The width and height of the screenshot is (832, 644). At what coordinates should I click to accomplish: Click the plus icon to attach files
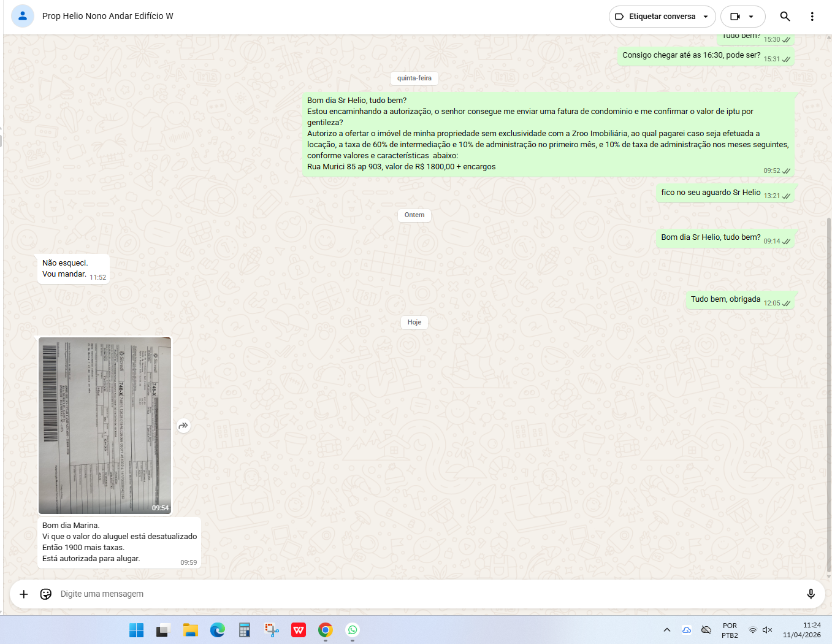coord(24,594)
